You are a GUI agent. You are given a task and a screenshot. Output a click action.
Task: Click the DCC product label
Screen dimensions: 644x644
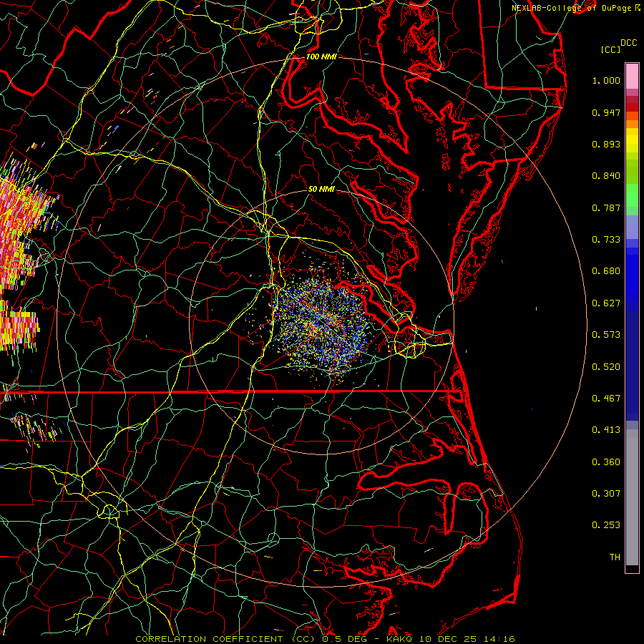(x=628, y=43)
